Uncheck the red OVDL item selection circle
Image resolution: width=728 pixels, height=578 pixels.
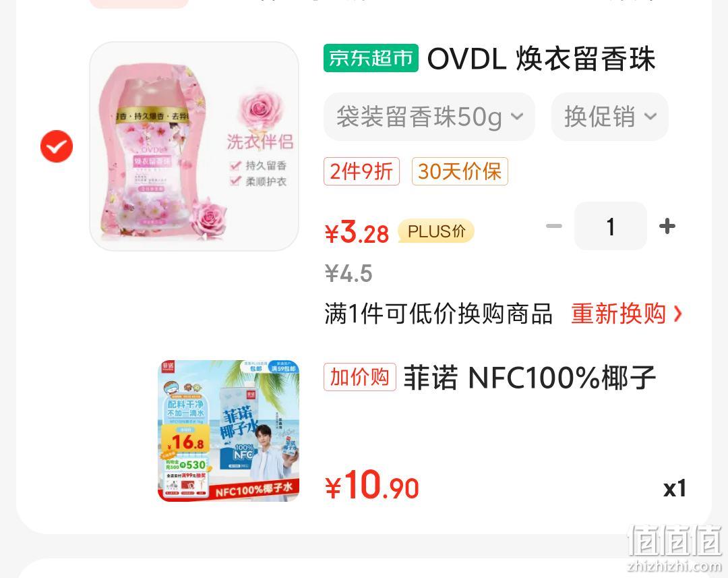(x=57, y=146)
